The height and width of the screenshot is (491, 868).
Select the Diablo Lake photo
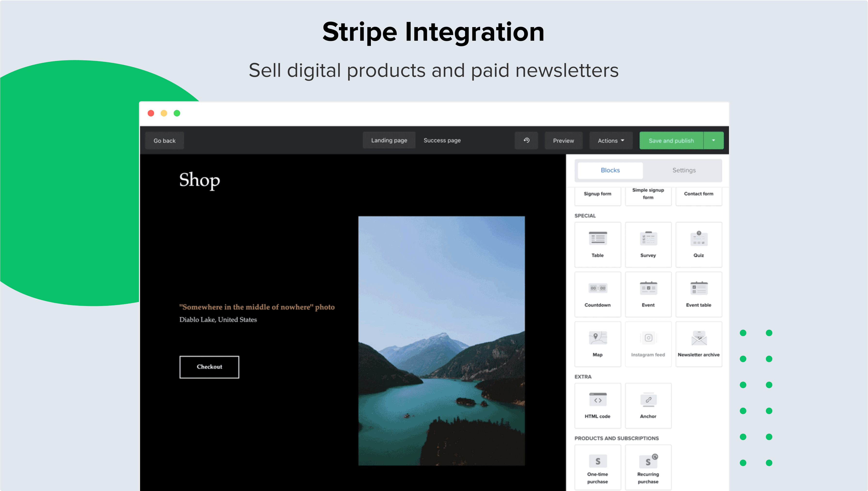(x=441, y=341)
